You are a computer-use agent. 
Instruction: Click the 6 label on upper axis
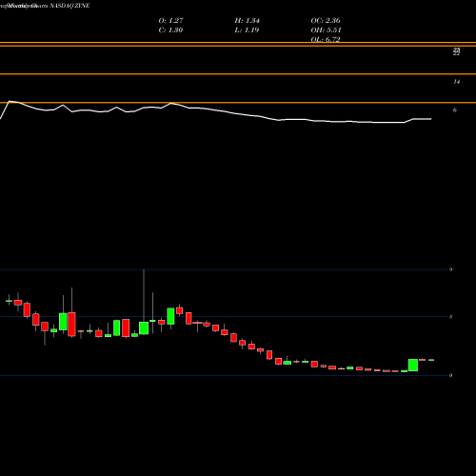pyautogui.click(x=455, y=110)
